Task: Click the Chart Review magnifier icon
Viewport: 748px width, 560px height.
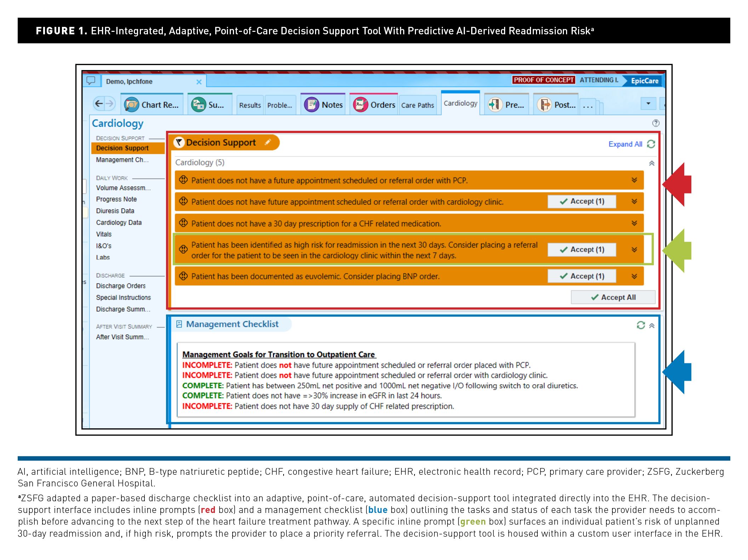Action: pyautogui.click(x=131, y=105)
